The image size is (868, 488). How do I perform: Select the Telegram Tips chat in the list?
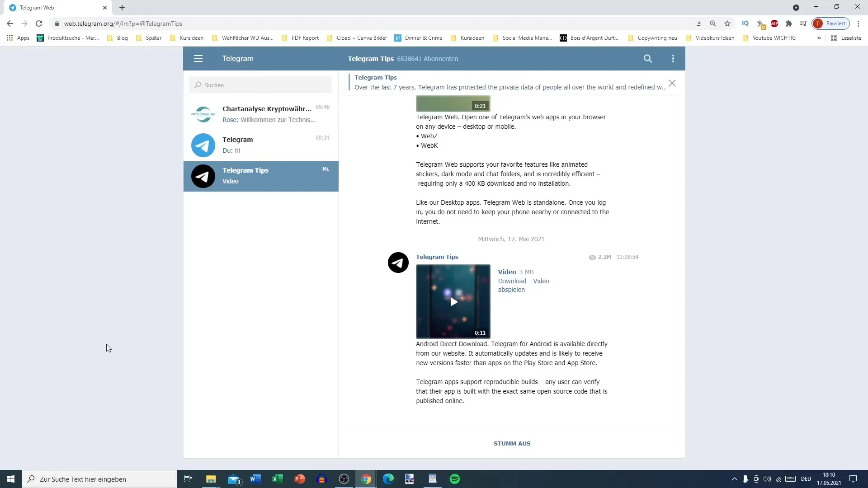(261, 176)
